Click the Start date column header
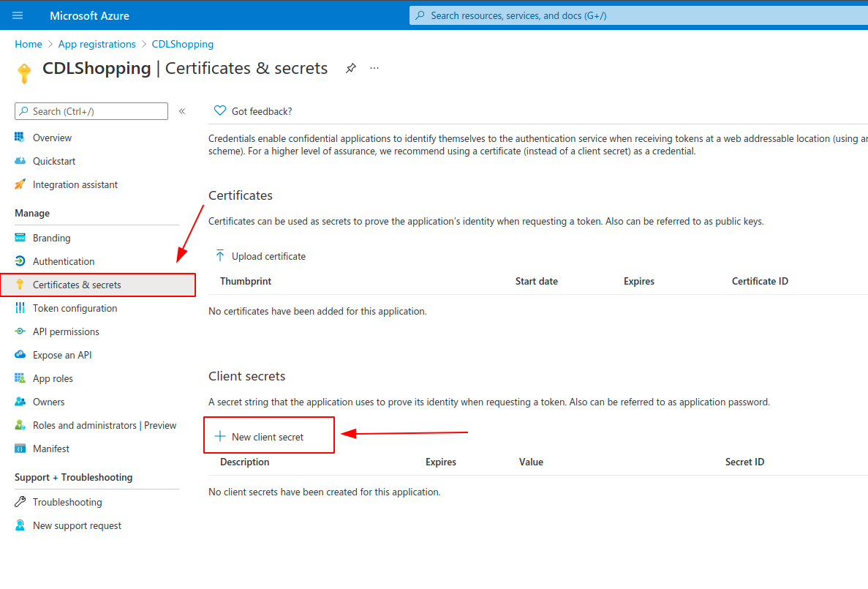This screenshot has width=868, height=589. (537, 281)
